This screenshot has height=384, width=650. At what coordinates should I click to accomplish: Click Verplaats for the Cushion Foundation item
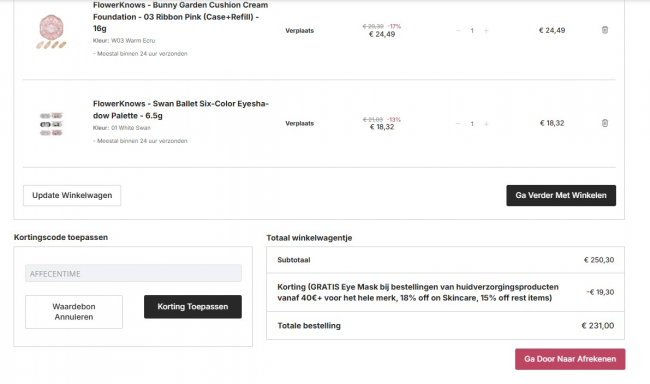(299, 31)
